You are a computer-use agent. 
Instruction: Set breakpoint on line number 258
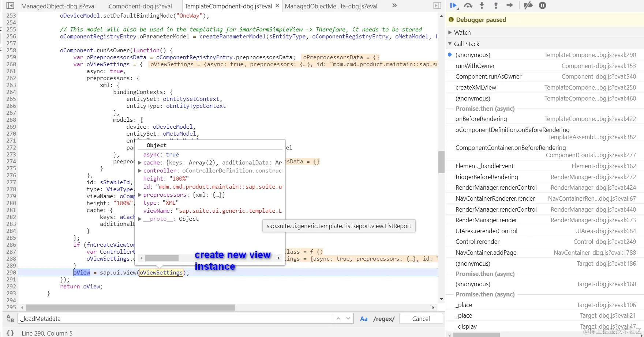click(11, 50)
